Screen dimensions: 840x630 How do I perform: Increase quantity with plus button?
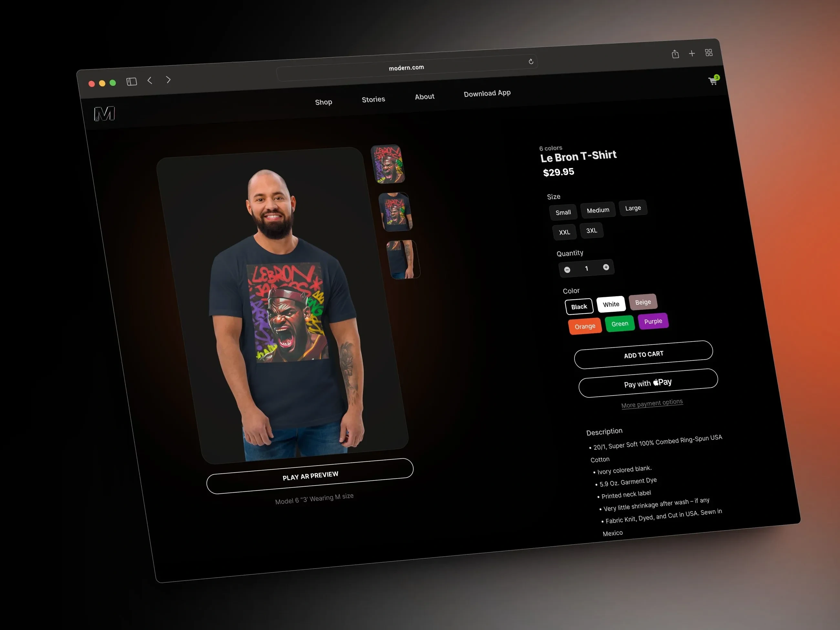tap(606, 267)
